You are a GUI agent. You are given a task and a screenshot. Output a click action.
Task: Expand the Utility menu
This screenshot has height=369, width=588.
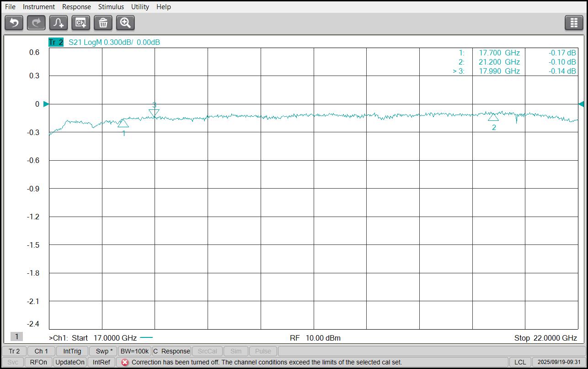(140, 7)
